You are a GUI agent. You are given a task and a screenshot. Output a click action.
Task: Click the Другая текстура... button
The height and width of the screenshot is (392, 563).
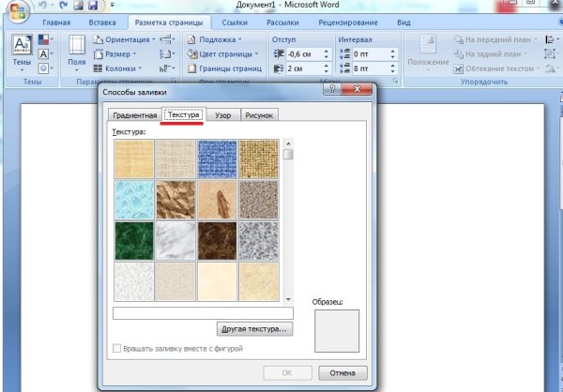pos(255,329)
